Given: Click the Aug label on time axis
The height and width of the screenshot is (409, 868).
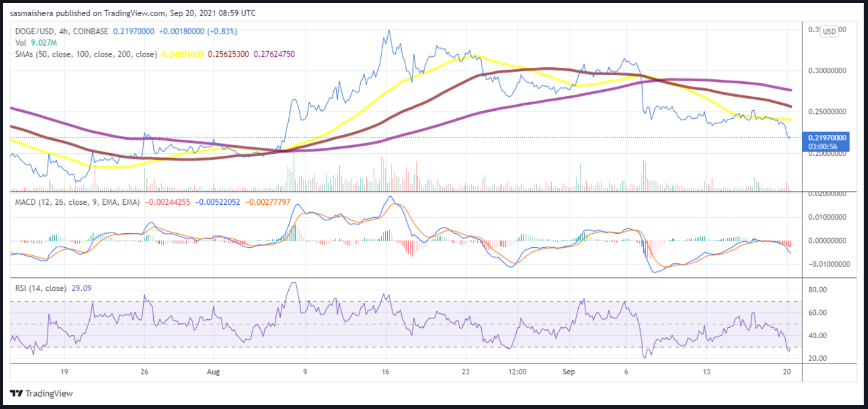Looking at the screenshot, I should tap(214, 372).
